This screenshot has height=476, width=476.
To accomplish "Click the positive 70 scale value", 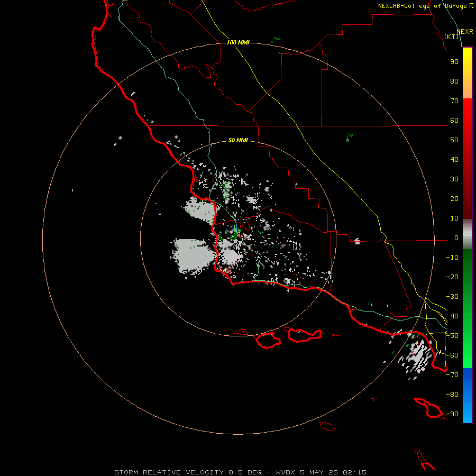I will pyautogui.click(x=454, y=101).
